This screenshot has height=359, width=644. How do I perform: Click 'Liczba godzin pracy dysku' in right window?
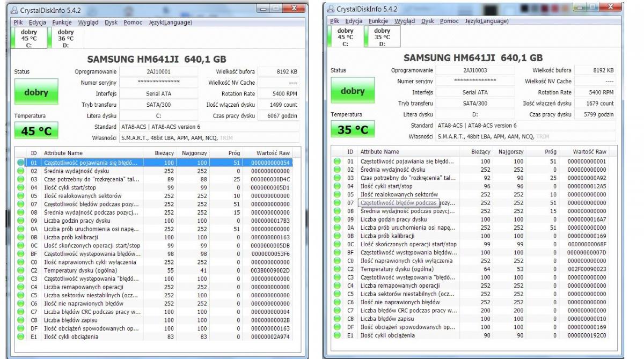pos(393,219)
